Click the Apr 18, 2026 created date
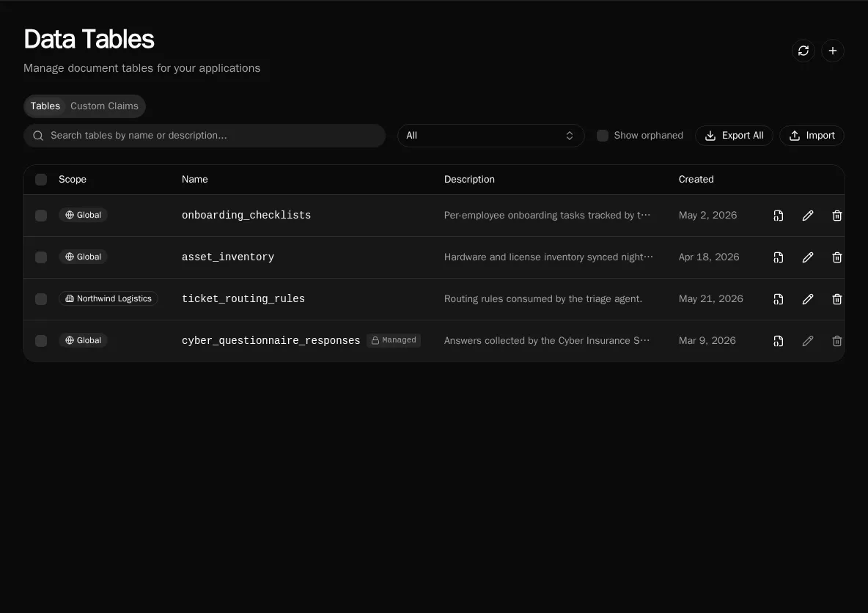This screenshot has height=613, width=868. click(709, 257)
